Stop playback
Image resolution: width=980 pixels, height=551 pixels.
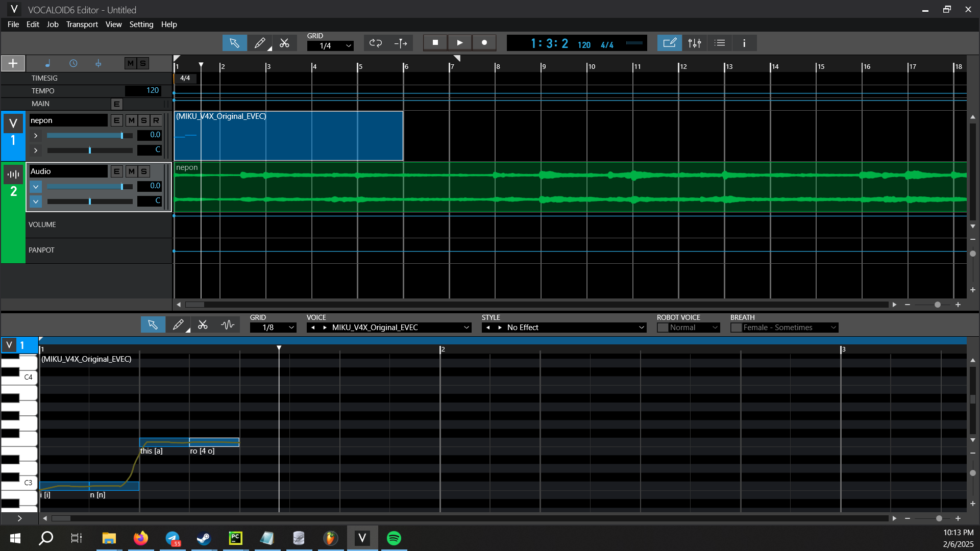click(x=435, y=43)
